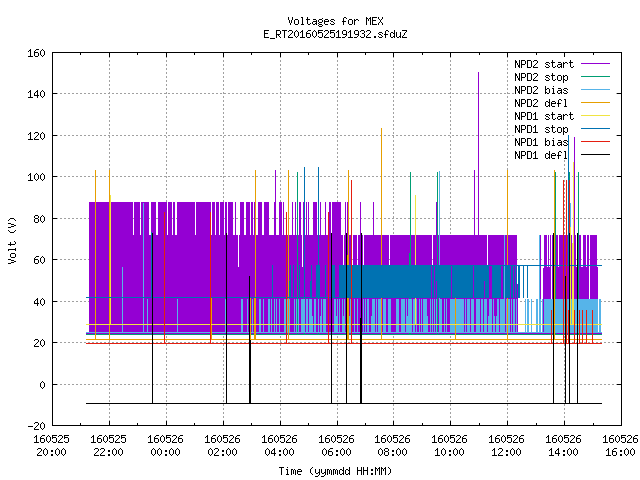Click the Volt (V) y-axis label

(13, 240)
